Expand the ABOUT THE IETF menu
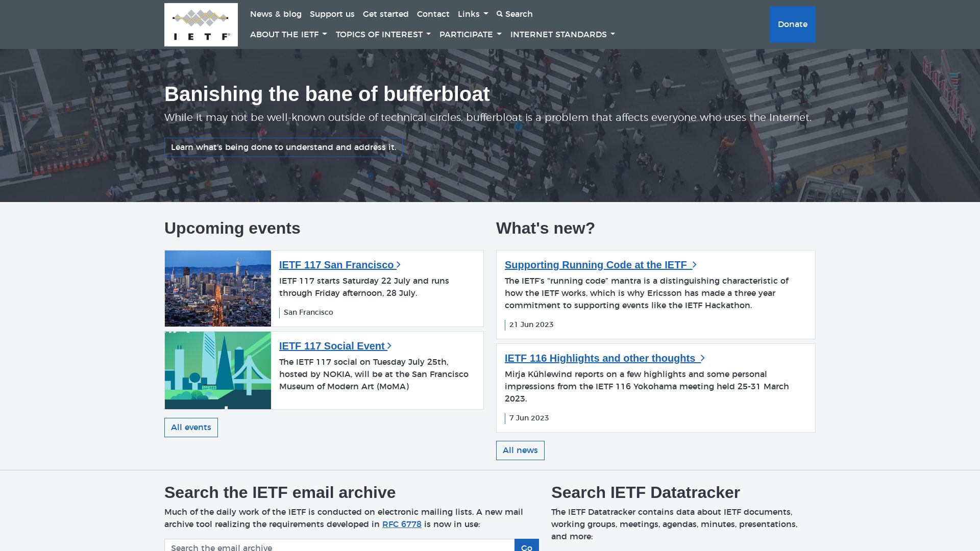This screenshot has width=980, height=551. tap(288, 35)
